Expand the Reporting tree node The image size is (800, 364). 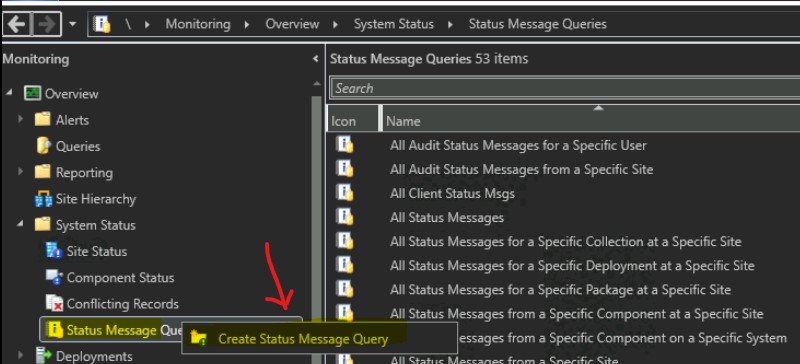(20, 172)
